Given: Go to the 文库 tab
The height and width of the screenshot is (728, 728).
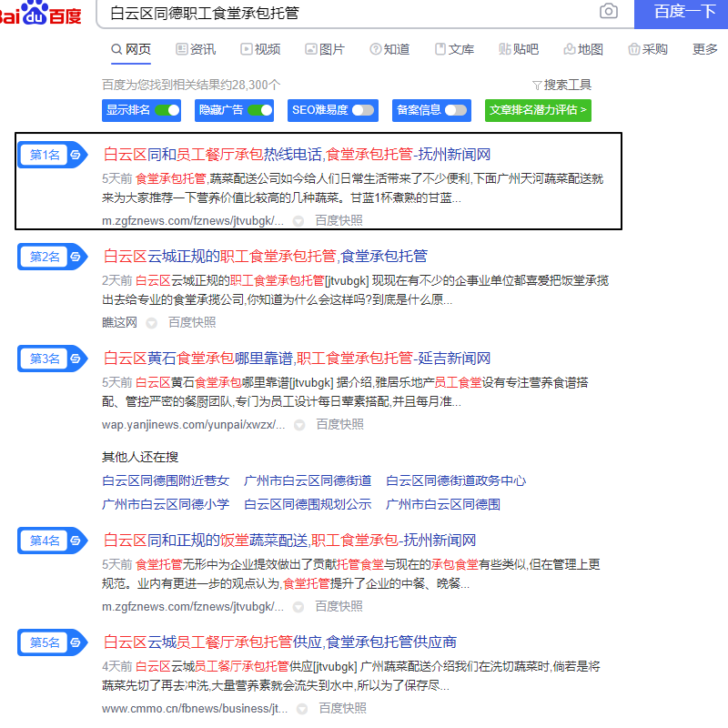Looking at the screenshot, I should click(454, 49).
